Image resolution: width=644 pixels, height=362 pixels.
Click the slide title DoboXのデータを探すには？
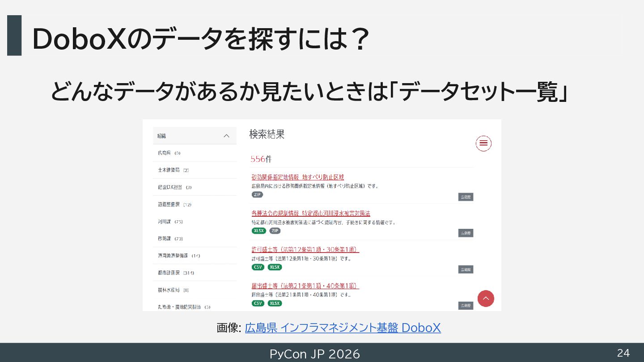[201, 39]
